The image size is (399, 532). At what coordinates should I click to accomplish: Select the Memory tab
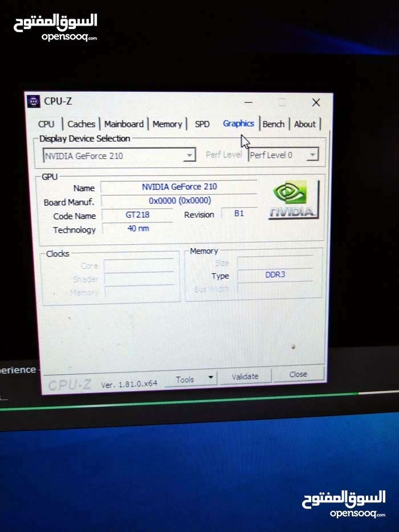click(x=167, y=124)
